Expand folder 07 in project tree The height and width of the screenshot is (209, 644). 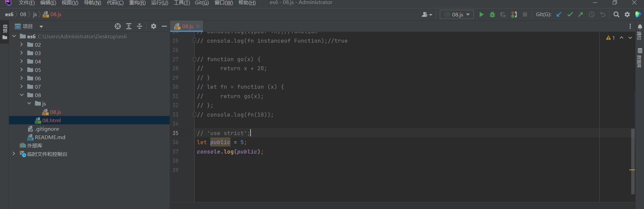point(21,87)
